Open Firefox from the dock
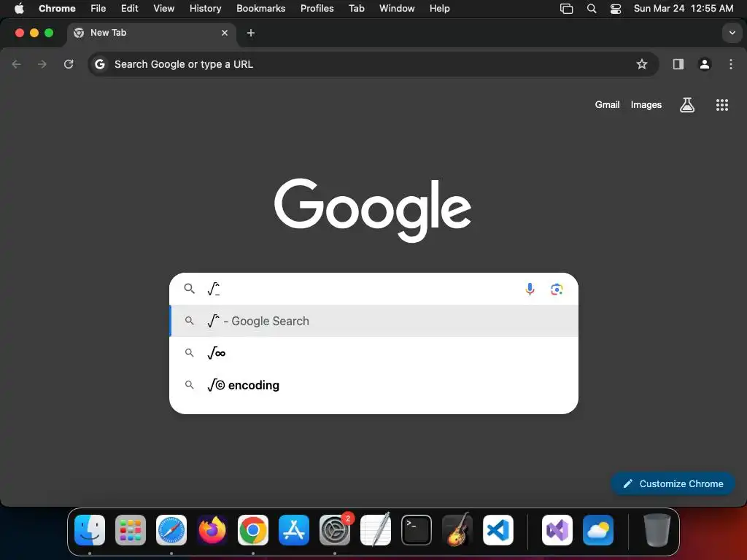Screen dimensions: 747x560 click(212, 530)
